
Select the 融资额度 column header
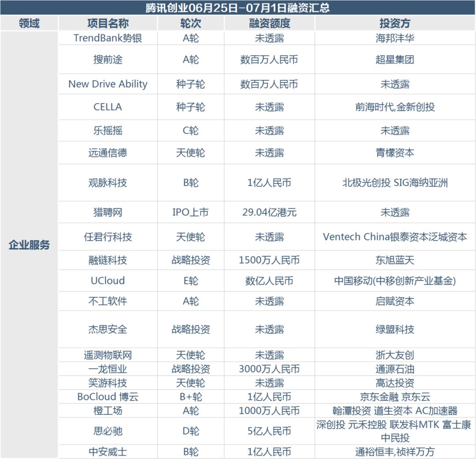click(x=269, y=23)
